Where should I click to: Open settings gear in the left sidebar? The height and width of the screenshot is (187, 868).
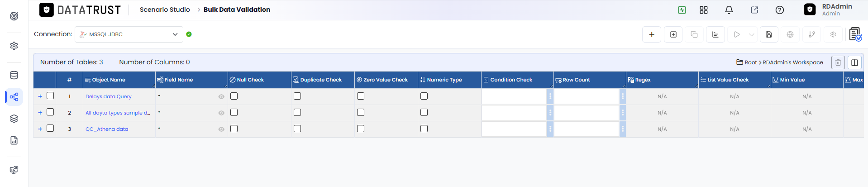click(14, 46)
